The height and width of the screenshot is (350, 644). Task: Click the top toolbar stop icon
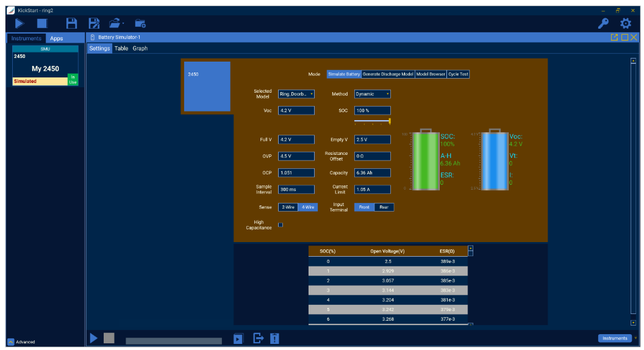[42, 23]
